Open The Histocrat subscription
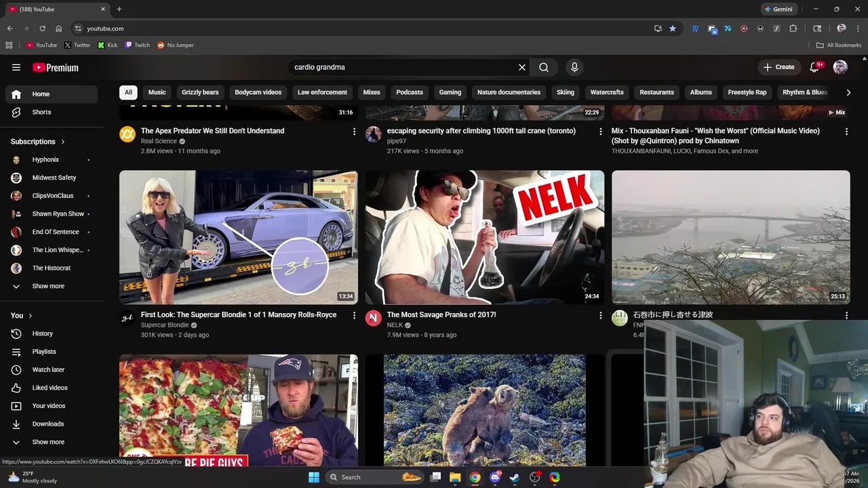 coord(52,268)
